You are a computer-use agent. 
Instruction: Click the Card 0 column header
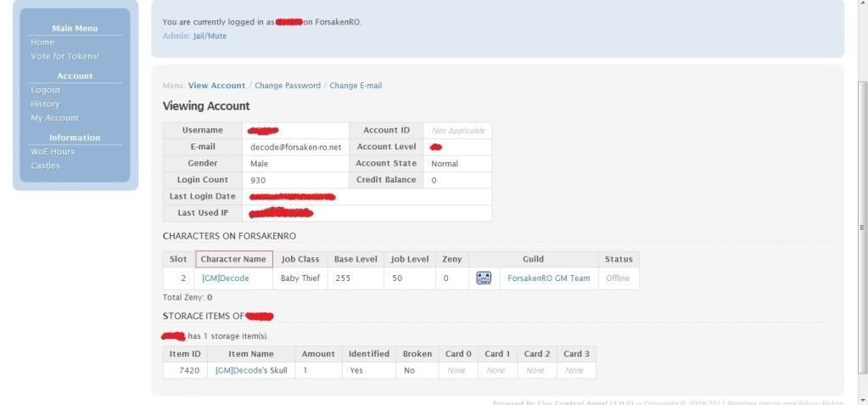[458, 353]
